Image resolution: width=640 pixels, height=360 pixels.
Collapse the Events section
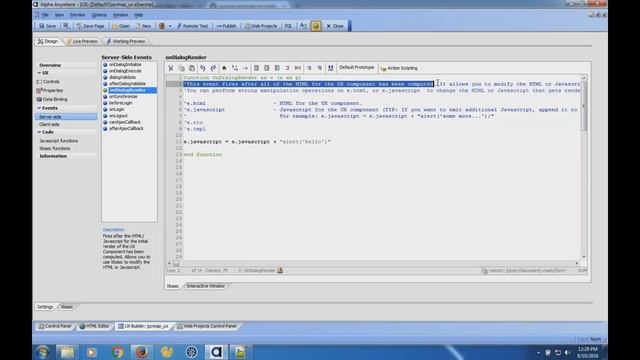[x=39, y=108]
